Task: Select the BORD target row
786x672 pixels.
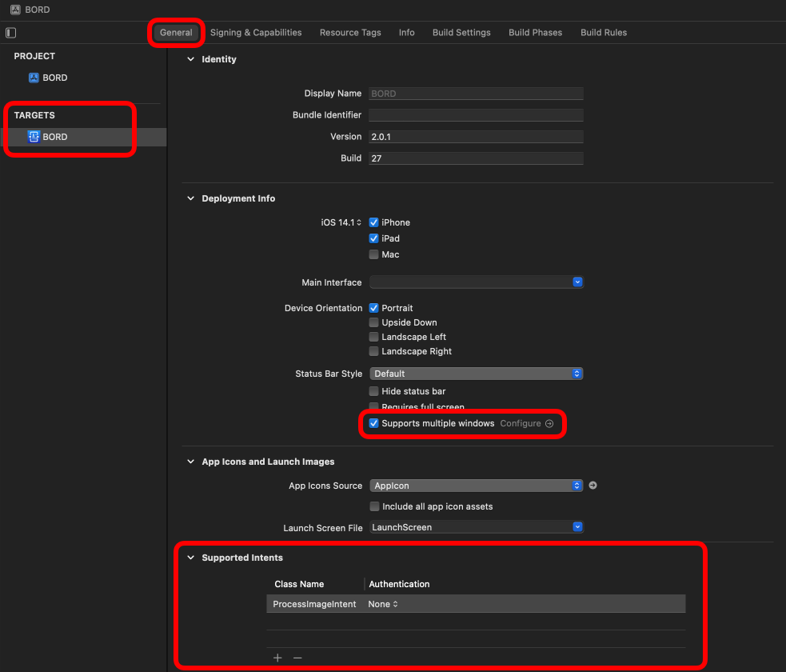Action: [83, 137]
